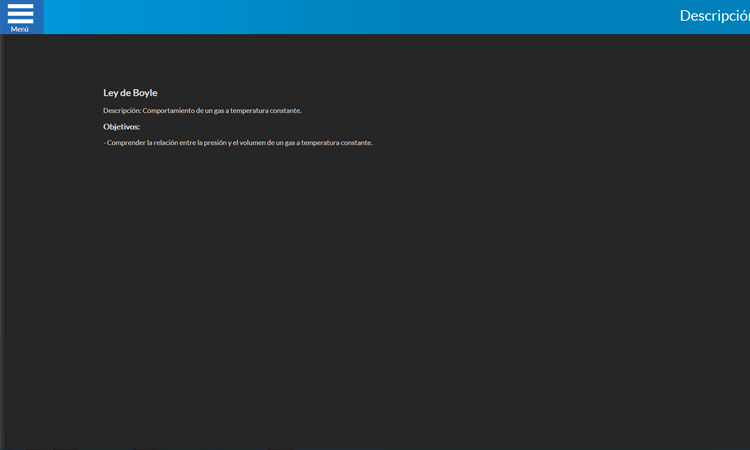Click the "Descripción" header title
750x450 pixels.
click(x=713, y=16)
